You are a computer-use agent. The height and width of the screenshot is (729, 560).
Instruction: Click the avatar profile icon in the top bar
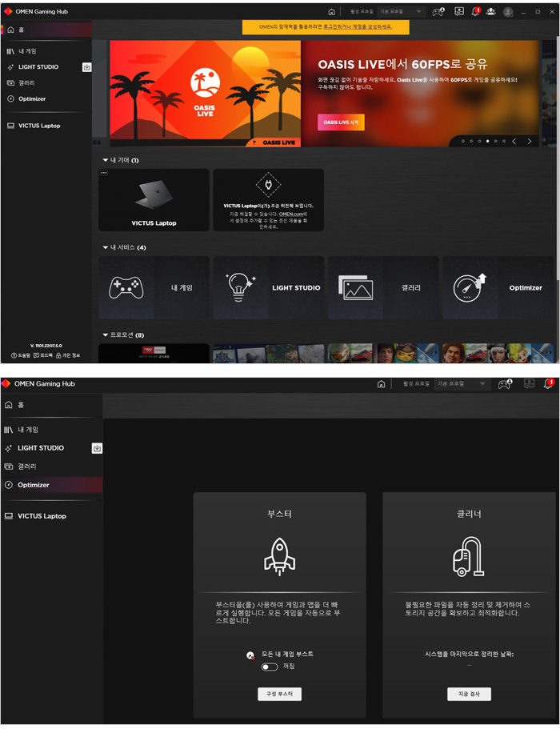[x=508, y=12]
